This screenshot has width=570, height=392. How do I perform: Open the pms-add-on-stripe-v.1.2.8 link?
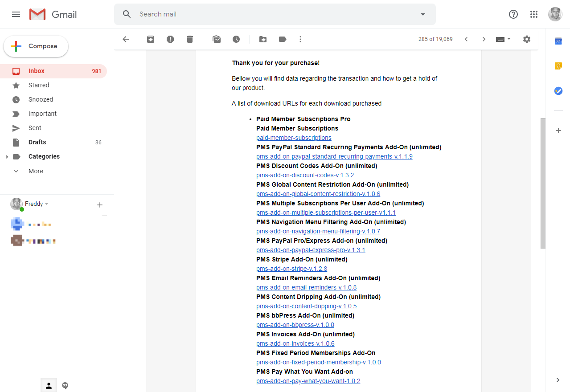click(x=291, y=269)
